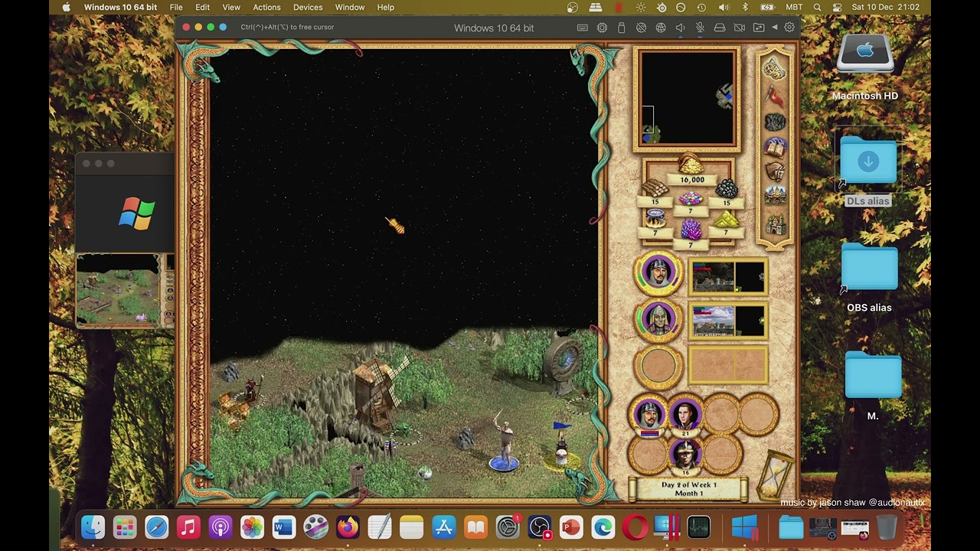Click the village buildings icon in sidebar

tap(775, 195)
